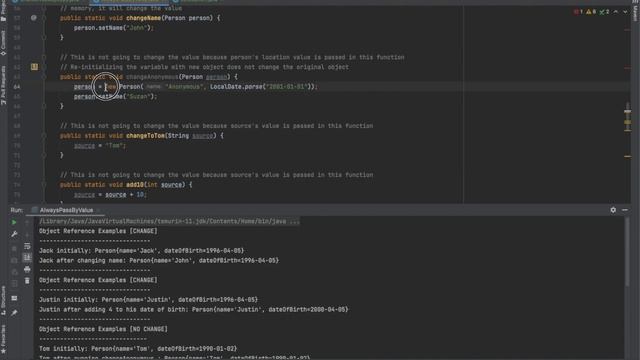640x360 pixels.
Task: Click the 'Jack initially' console output line
Action: pos(141,251)
